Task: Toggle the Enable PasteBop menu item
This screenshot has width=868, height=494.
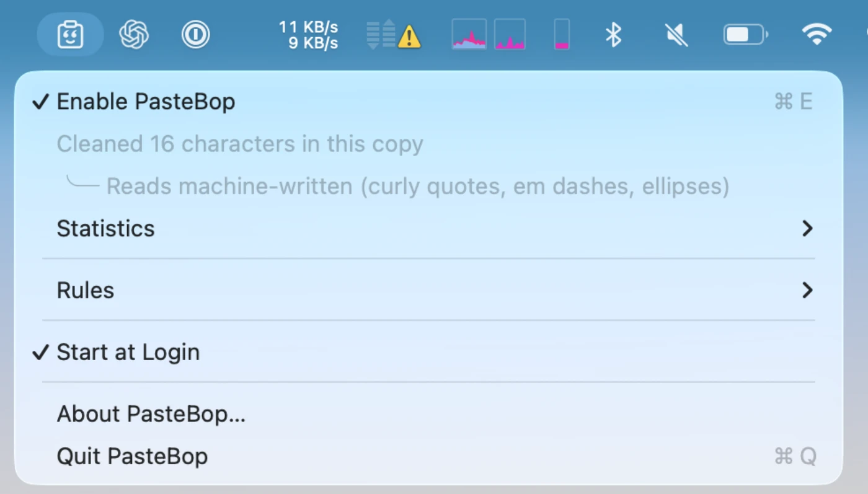Action: tap(428, 102)
